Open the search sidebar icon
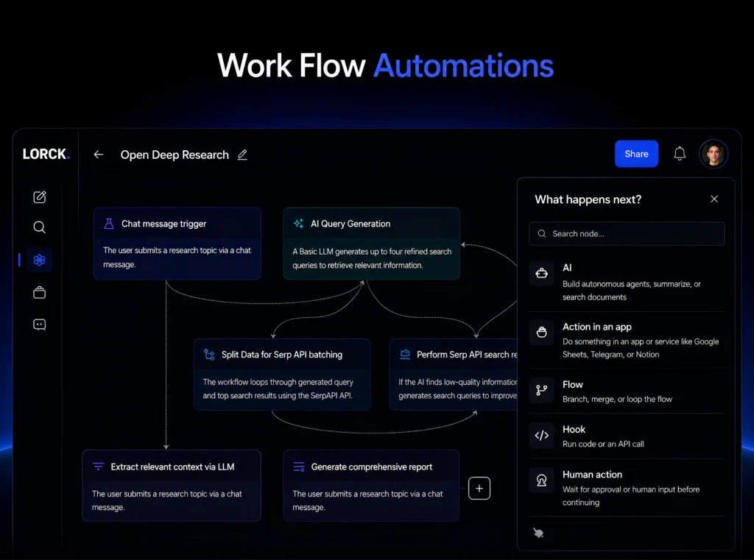This screenshot has height=560, width=754. (x=40, y=227)
